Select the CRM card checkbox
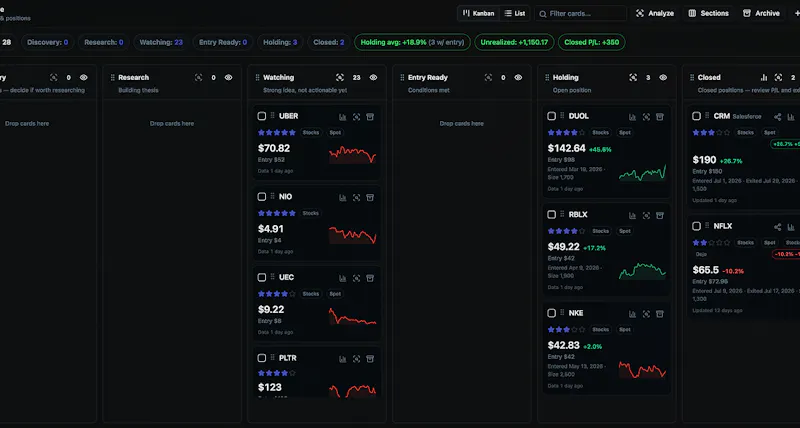800x428 pixels. tap(696, 116)
